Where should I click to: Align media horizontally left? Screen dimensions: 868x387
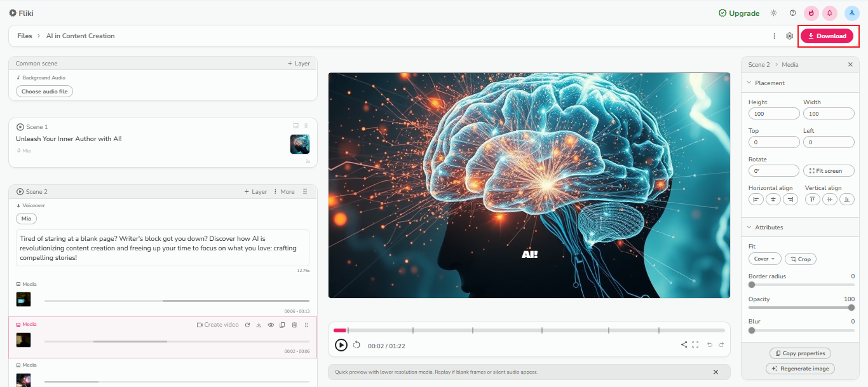756,200
